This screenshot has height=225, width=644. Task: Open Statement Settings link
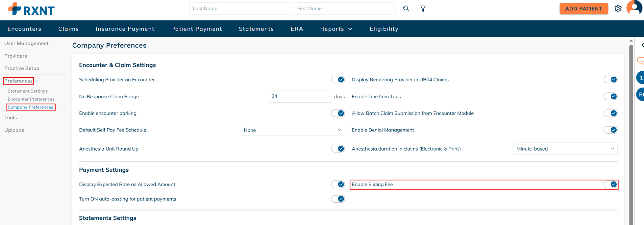(x=28, y=91)
